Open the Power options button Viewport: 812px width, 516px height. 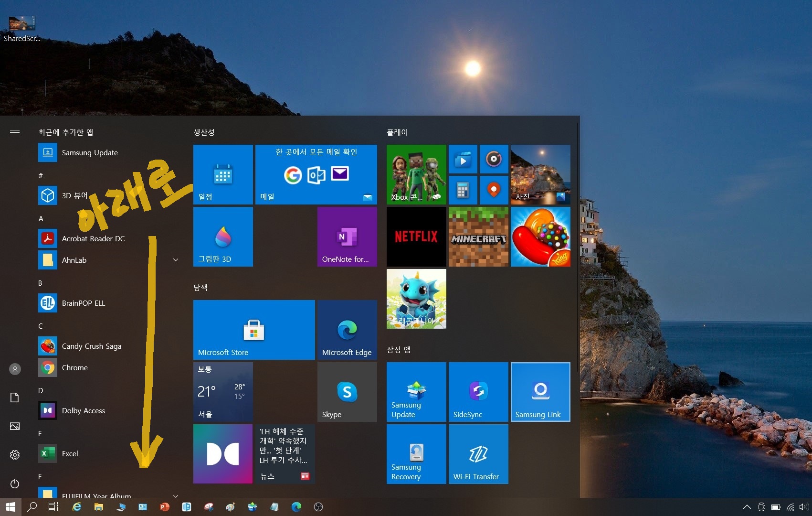15,484
